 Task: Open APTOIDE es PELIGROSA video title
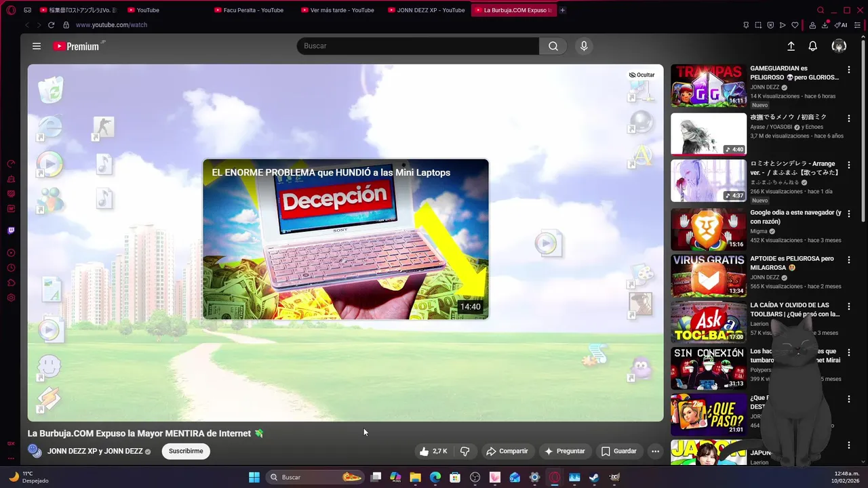792,263
